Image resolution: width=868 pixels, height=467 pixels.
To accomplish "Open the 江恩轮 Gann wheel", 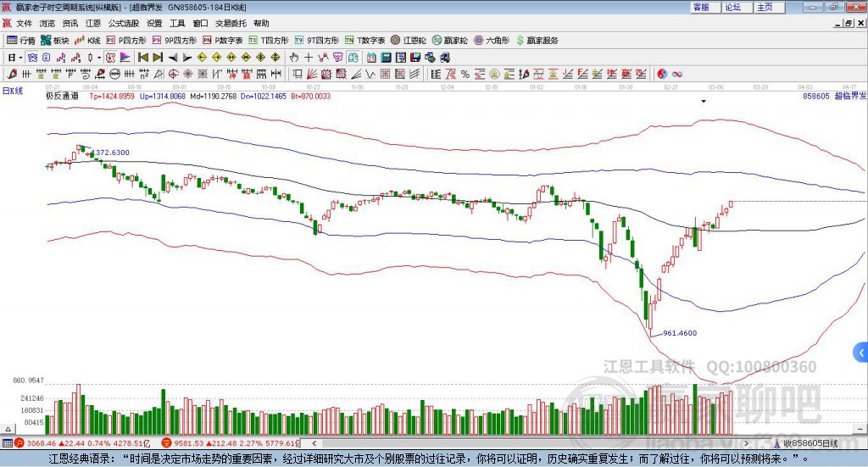I will point(409,41).
